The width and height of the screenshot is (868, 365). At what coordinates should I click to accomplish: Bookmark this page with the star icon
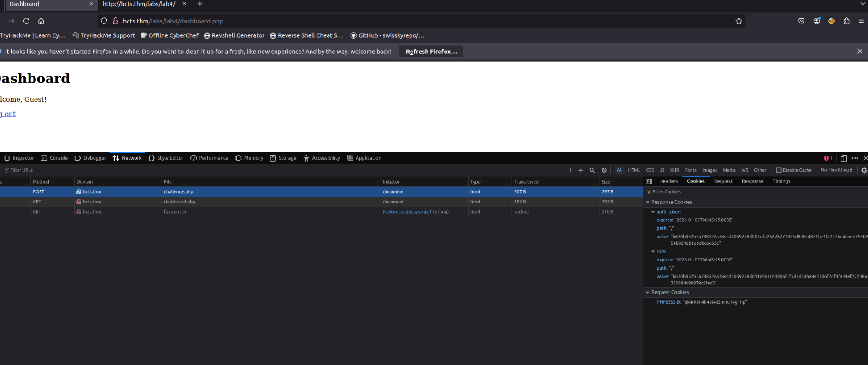pyautogui.click(x=739, y=21)
